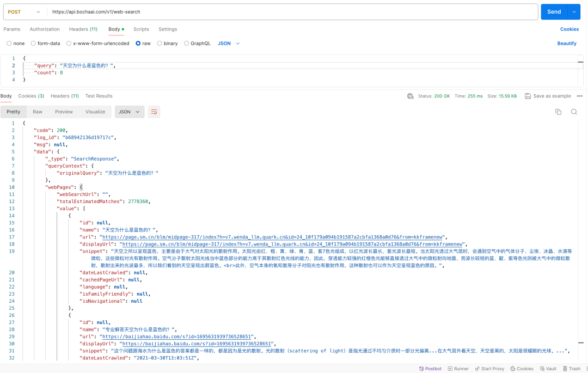Open Runner in the bottom bar
The height and width of the screenshot is (373, 588).
457,369
